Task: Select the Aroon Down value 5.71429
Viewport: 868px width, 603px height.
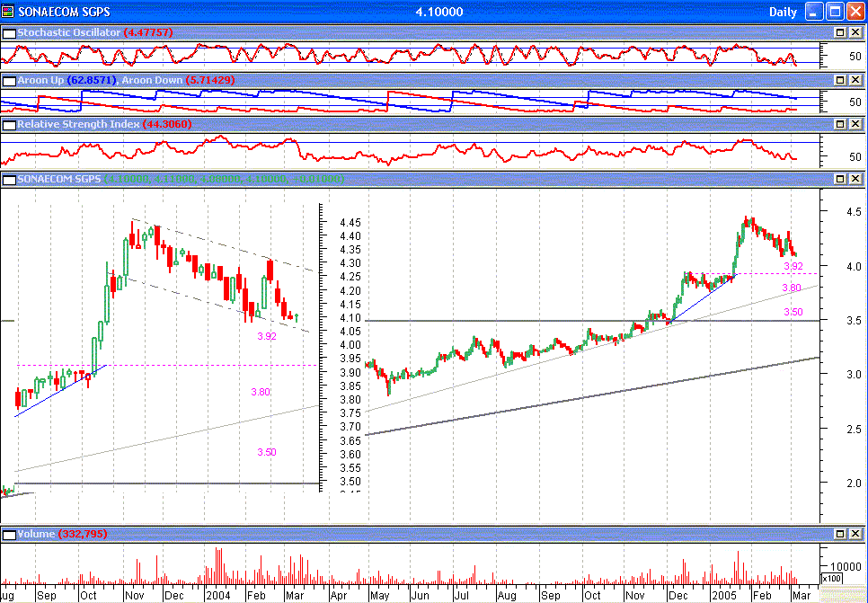Action: 210,80
